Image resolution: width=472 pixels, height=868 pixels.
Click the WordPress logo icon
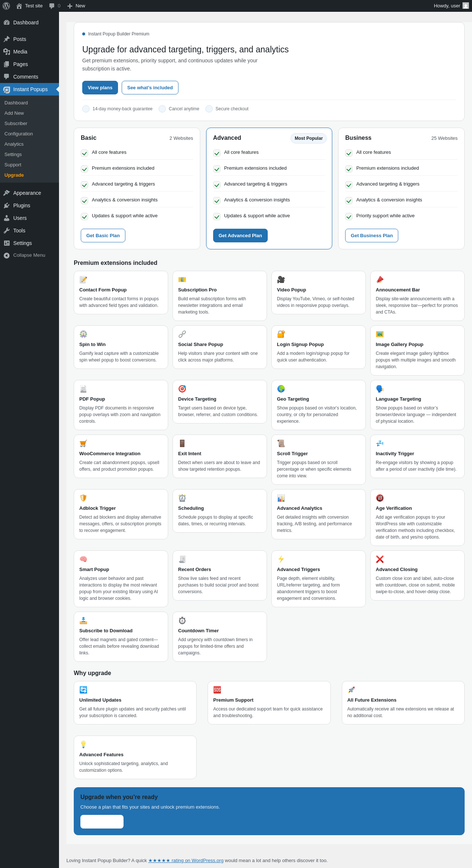tap(6, 6)
